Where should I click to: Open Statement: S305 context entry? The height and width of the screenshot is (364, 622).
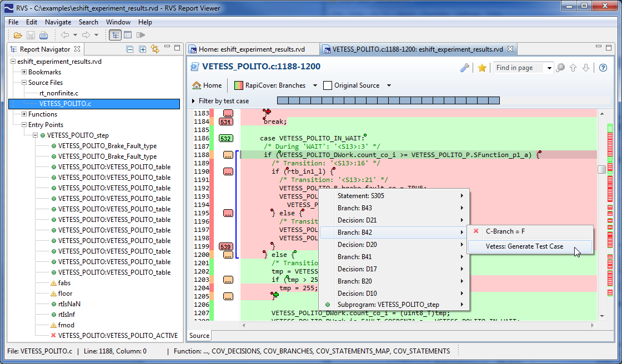click(394, 195)
